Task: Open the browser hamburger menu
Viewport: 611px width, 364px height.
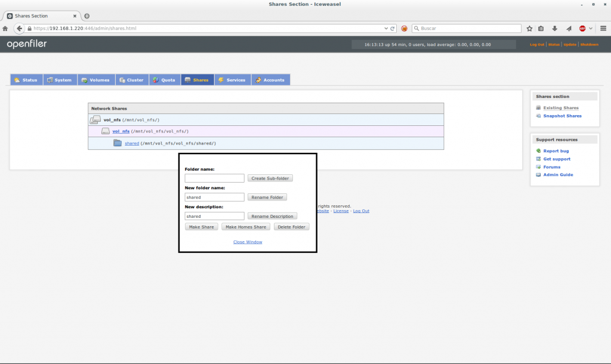Action: 604,28
